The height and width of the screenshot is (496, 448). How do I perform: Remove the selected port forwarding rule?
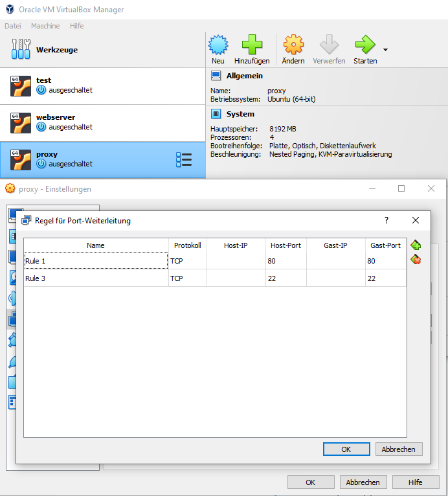tap(416, 260)
